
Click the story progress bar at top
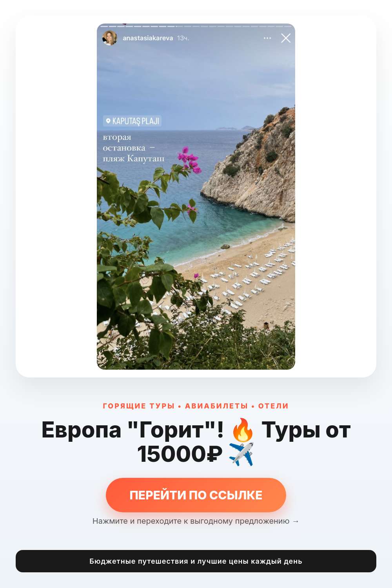(196, 26)
